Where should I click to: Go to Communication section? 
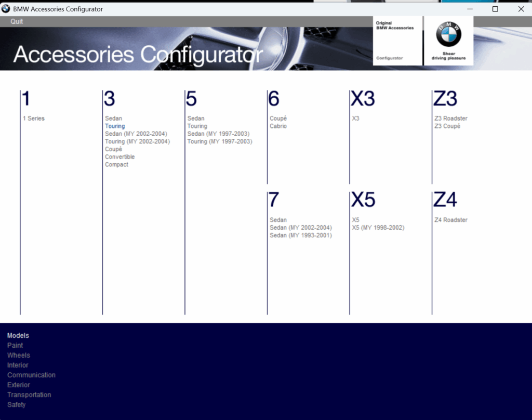pos(31,375)
